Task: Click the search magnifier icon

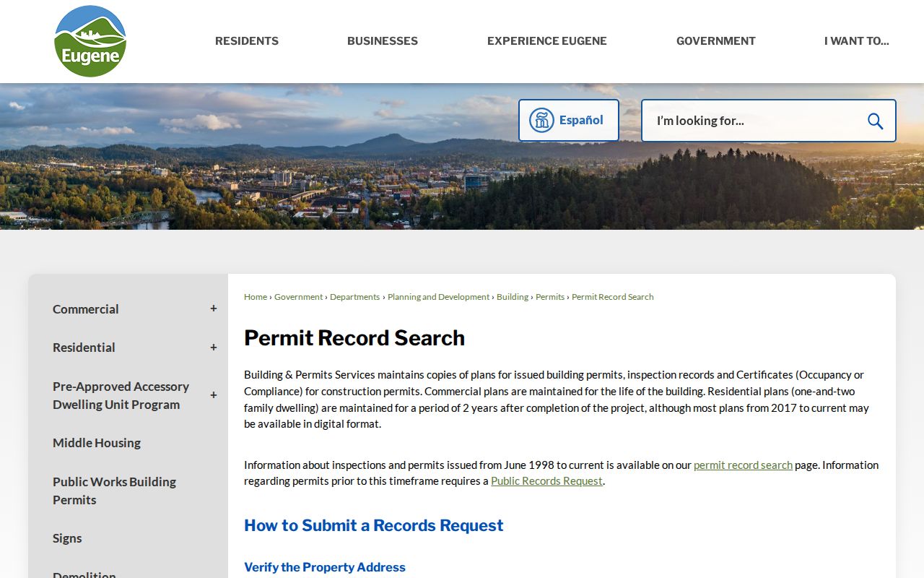Action: point(875,121)
